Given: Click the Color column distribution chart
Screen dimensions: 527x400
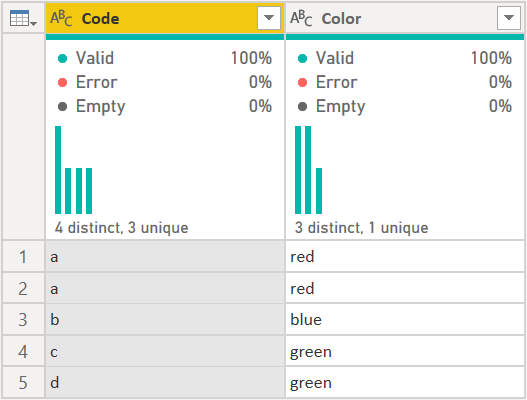Looking at the screenshot, I should (309, 170).
